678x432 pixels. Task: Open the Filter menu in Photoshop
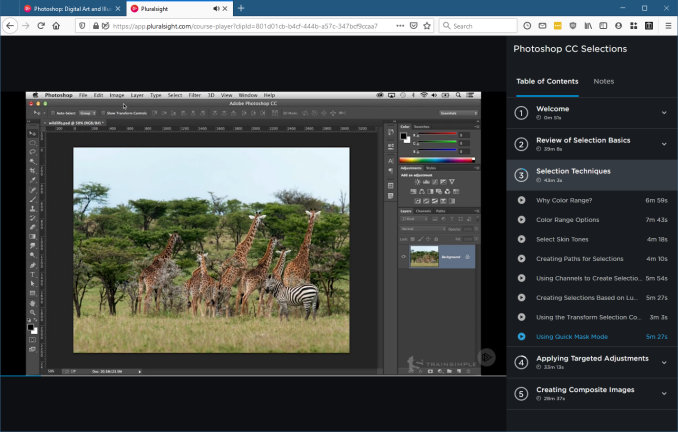(x=194, y=95)
